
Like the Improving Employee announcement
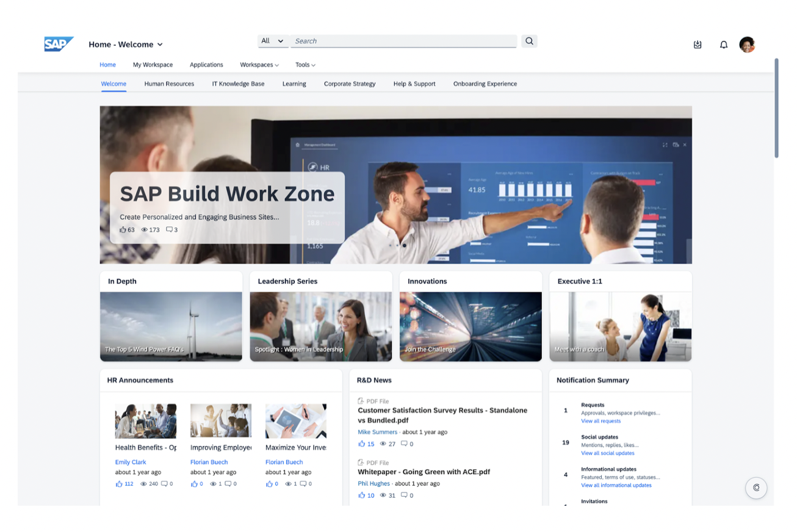point(194,484)
